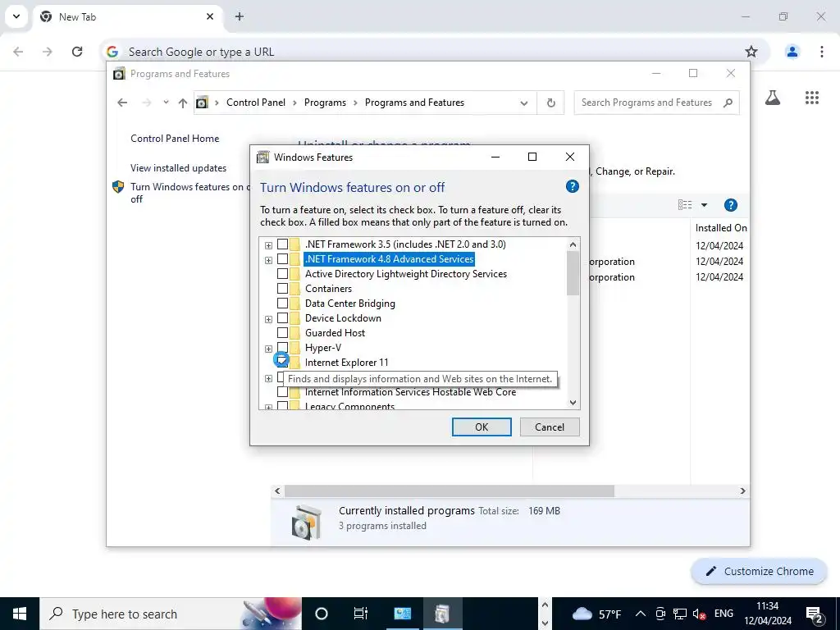Screen dimensions: 840x630
Task: Open View installed updates link
Action: tap(178, 167)
